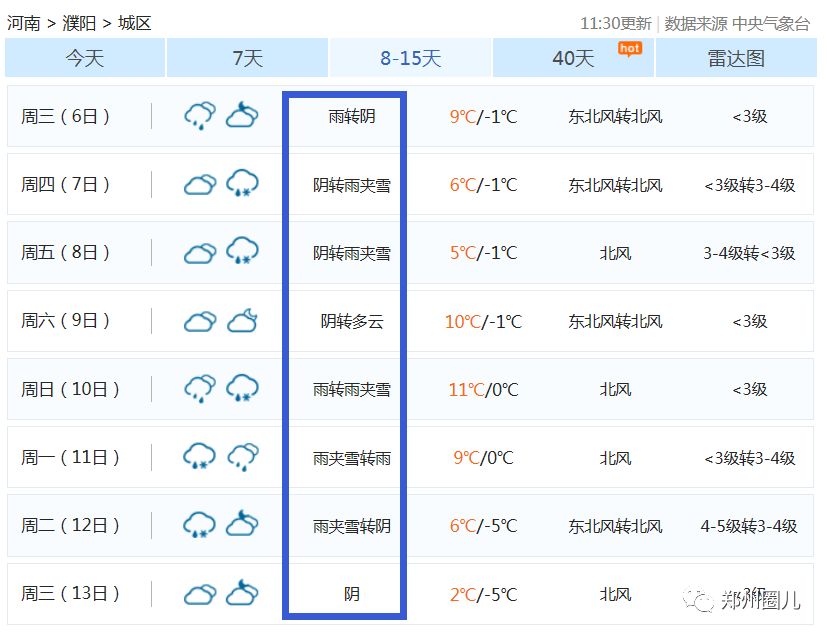The height and width of the screenshot is (636, 827).
Task: Select the night sleet icon for 周四（7日）
Action: pos(242,184)
